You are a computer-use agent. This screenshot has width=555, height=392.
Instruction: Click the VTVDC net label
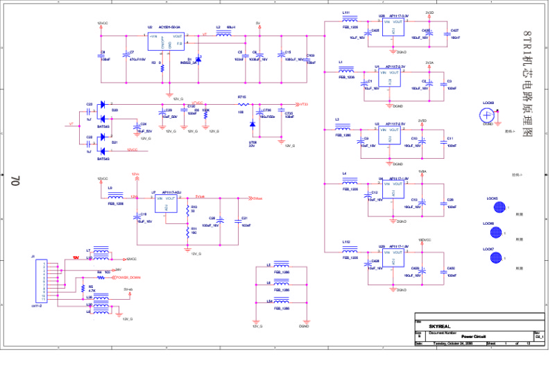(x=197, y=103)
